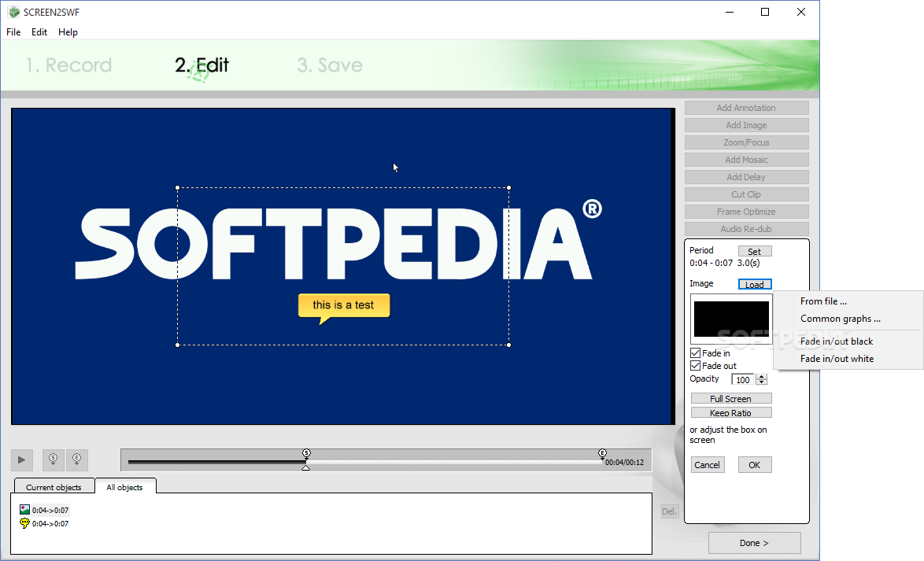924x561 pixels.
Task: Select the image object icon 0:04->0:07
Action: coord(24,510)
